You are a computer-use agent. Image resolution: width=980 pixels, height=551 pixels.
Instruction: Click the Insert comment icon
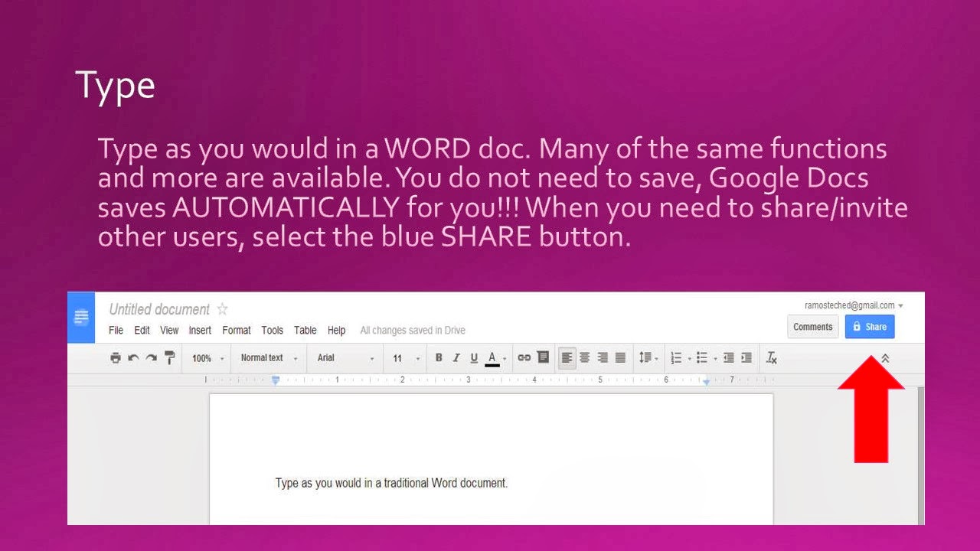pos(543,357)
